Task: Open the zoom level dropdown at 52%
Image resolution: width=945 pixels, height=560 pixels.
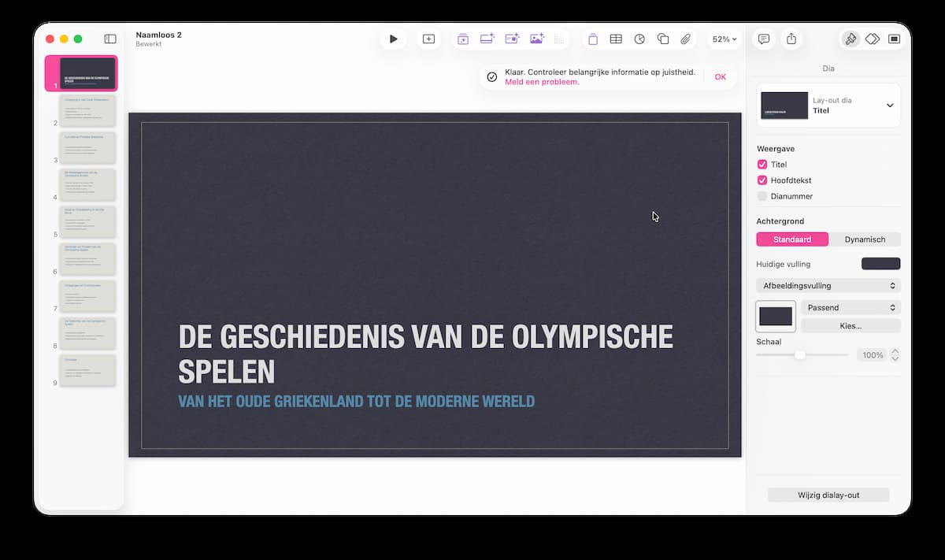Action: point(724,39)
